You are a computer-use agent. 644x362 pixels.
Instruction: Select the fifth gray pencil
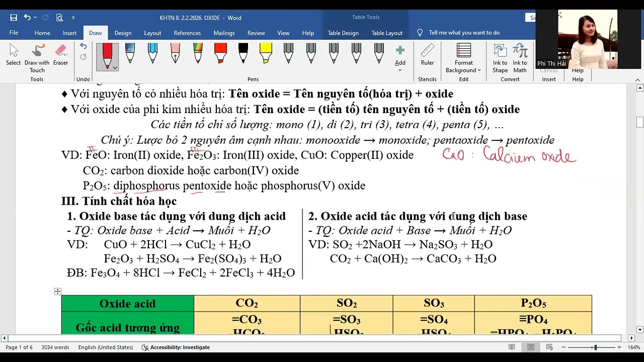tap(379, 53)
